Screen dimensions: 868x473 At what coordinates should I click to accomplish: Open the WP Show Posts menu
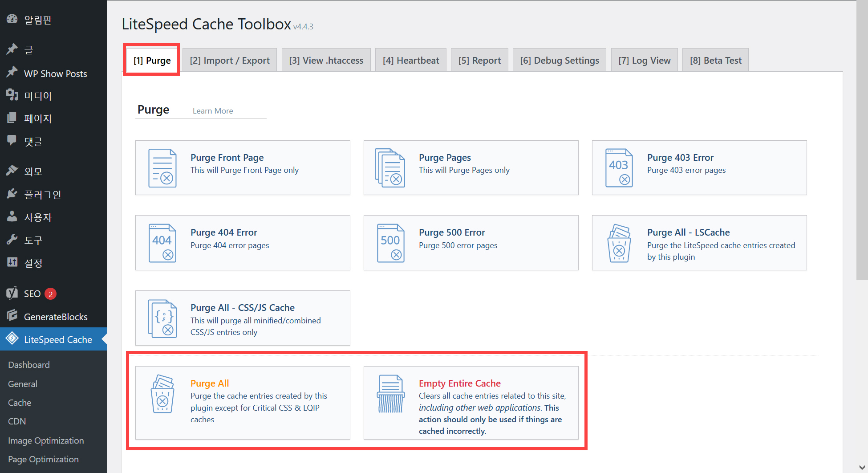click(x=55, y=74)
